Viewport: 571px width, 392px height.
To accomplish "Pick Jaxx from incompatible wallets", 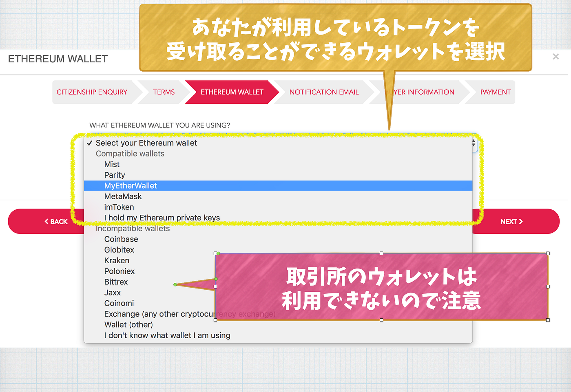I will click(278, 293).
